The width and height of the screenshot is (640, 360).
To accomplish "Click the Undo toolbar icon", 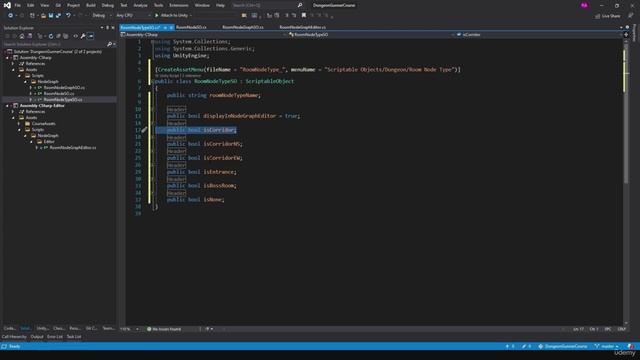I will (x=68, y=16).
